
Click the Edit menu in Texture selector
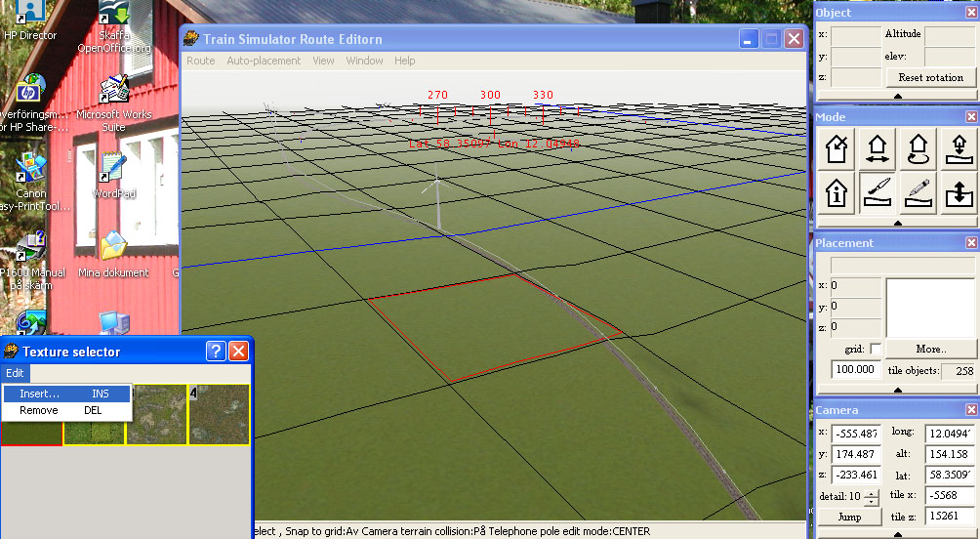[15, 373]
